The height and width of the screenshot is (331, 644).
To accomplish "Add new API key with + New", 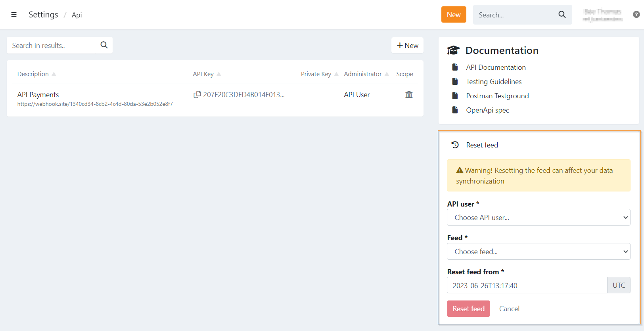I will [x=407, y=46].
